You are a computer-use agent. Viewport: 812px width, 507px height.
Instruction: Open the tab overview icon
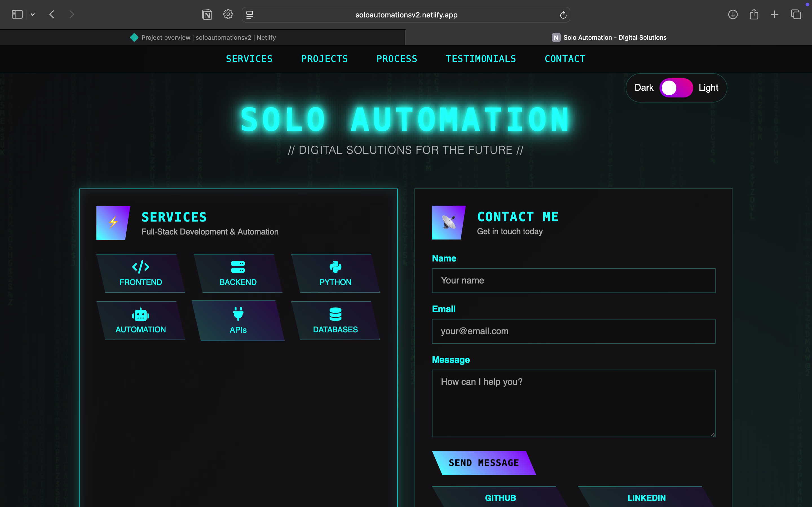pos(796,14)
